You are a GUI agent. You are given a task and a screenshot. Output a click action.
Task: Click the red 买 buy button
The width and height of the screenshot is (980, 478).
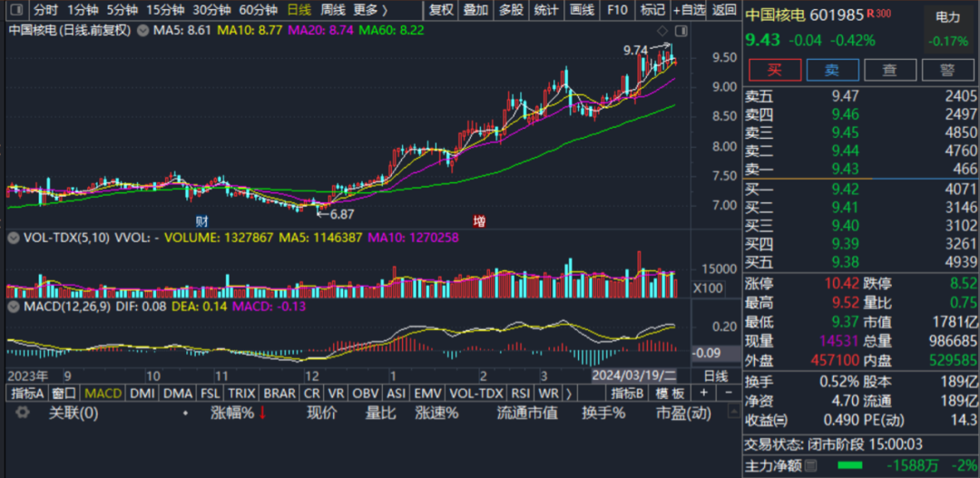coord(774,70)
